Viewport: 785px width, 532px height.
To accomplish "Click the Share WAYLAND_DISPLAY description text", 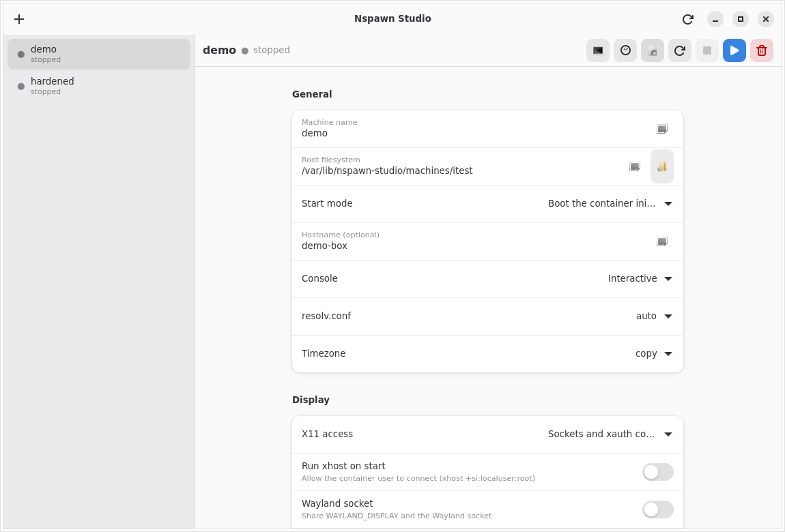I will (x=397, y=516).
